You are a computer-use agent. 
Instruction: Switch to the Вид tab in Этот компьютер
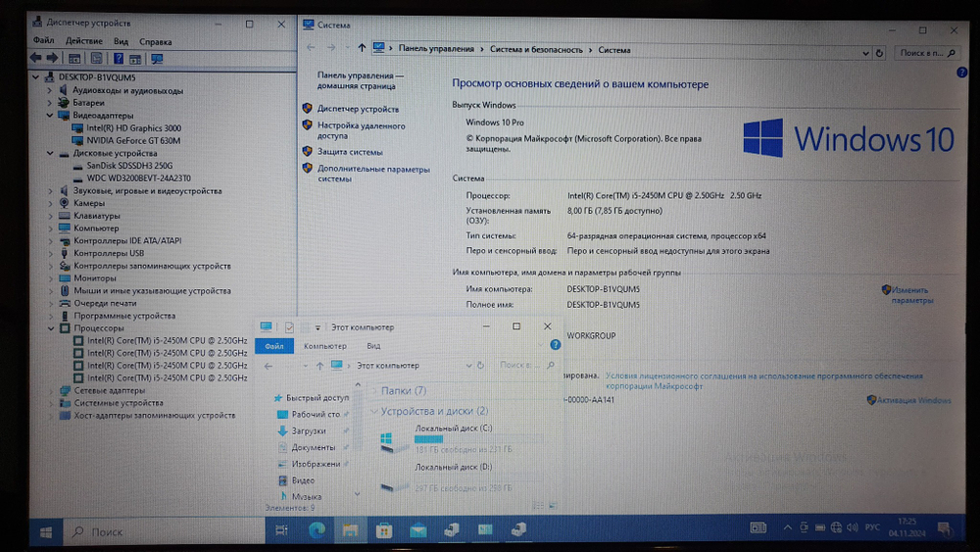coord(373,346)
